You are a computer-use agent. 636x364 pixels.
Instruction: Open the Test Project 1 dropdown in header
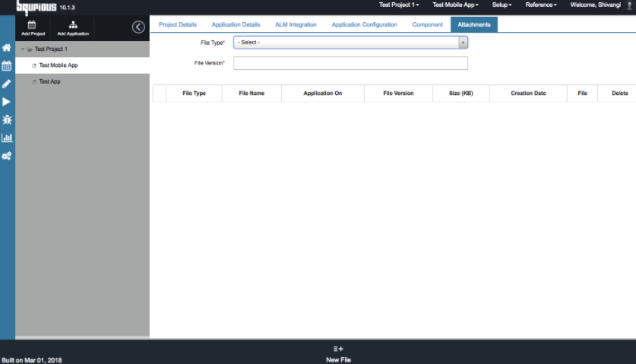point(399,5)
